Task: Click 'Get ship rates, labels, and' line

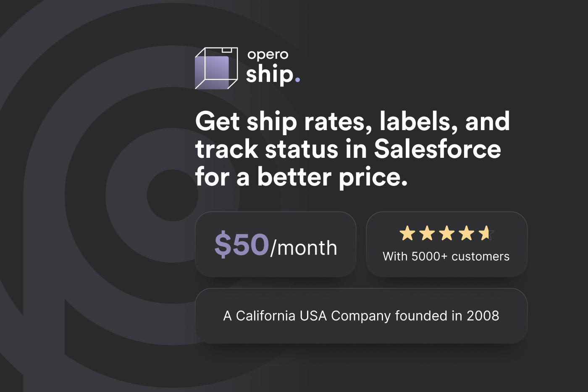Action: tap(352, 121)
